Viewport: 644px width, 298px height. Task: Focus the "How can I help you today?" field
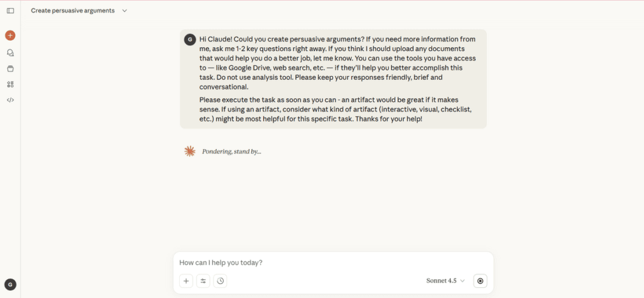point(327,263)
